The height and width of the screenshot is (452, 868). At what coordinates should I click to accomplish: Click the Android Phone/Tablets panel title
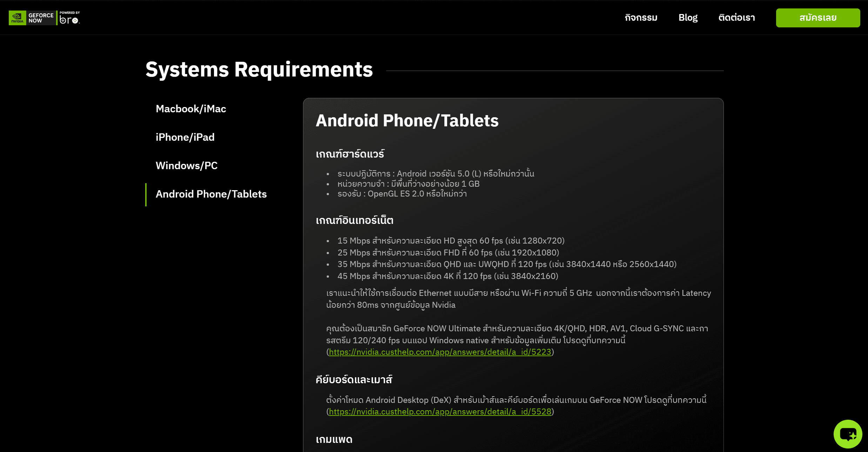[x=407, y=121]
